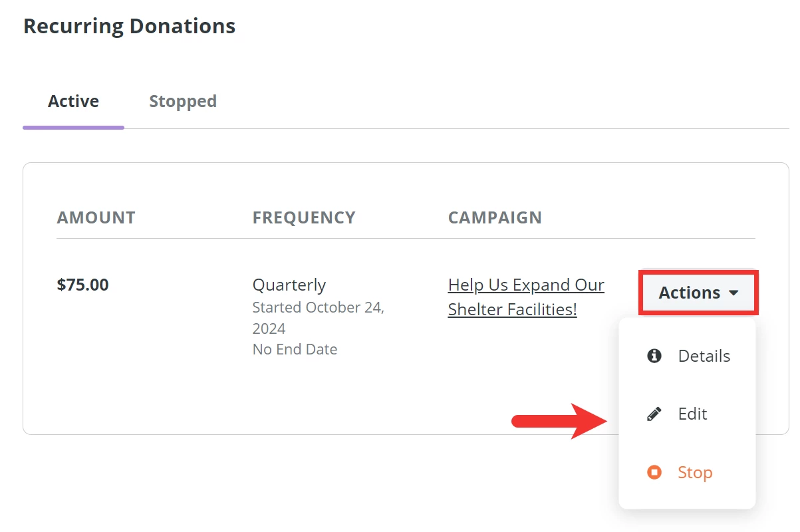Switch to the Stopped tab

(x=182, y=101)
